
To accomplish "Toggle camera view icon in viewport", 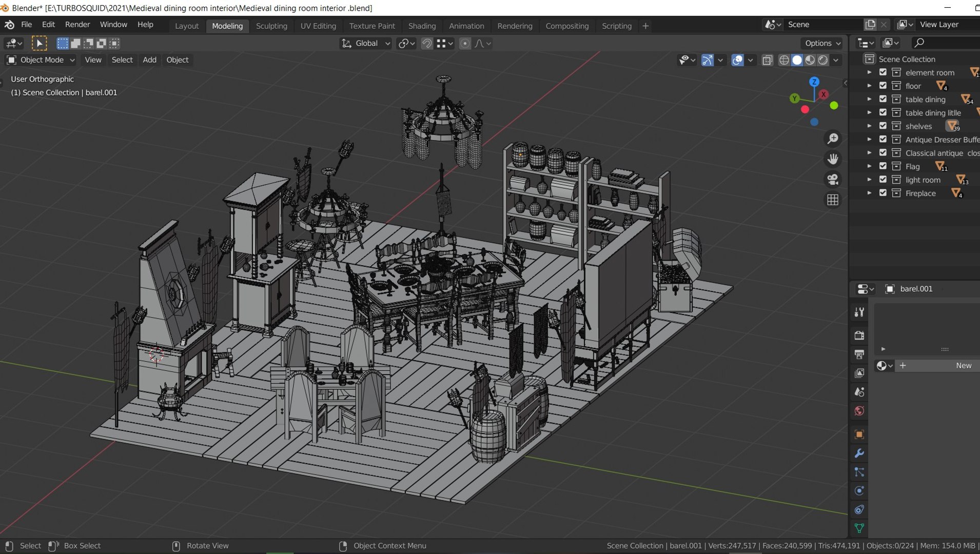I will (833, 180).
